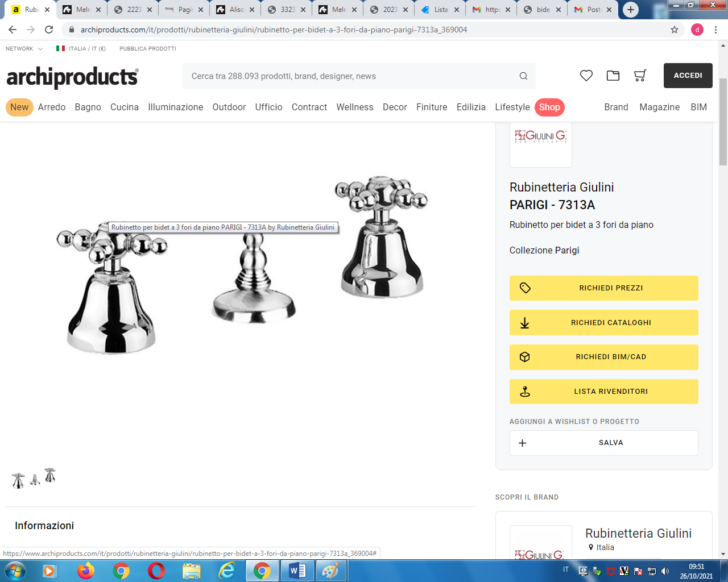
Task: Click the Giulini brand logo
Action: click(541, 136)
